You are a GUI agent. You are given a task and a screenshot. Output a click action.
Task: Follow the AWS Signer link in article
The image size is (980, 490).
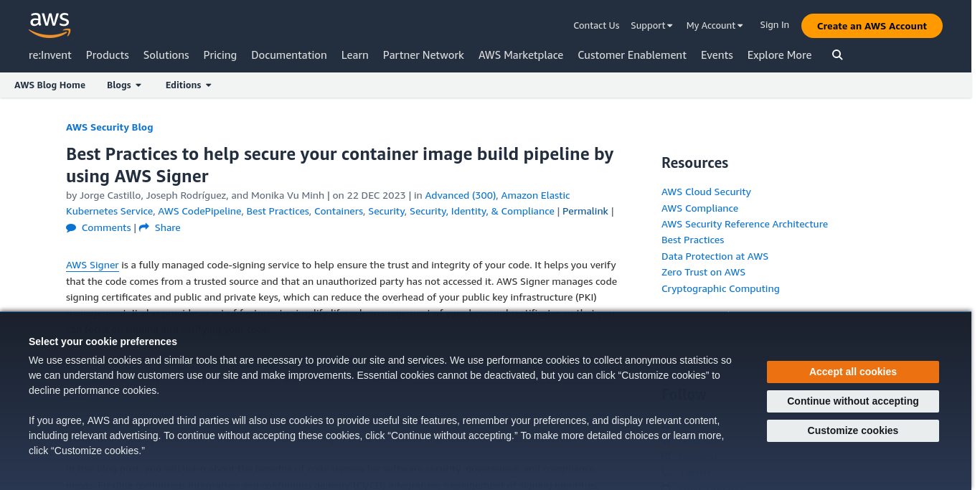[92, 265]
